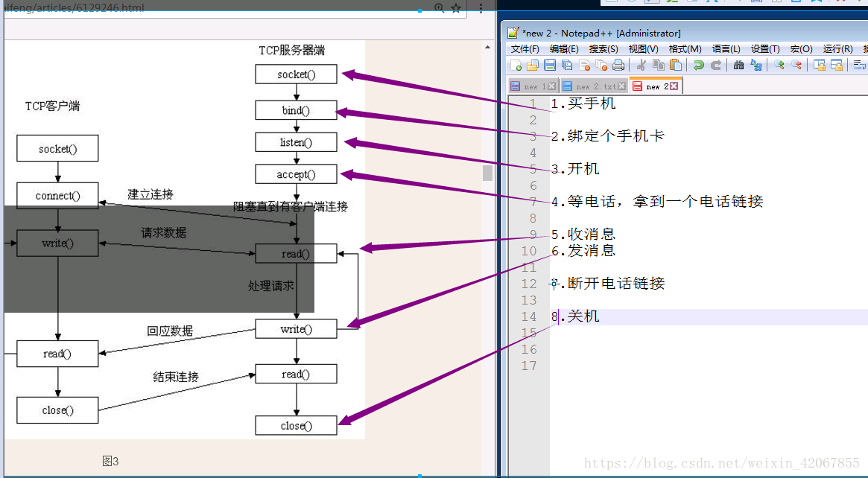Switch to the new 1 tab
The width and height of the screenshot is (868, 478).
point(533,86)
